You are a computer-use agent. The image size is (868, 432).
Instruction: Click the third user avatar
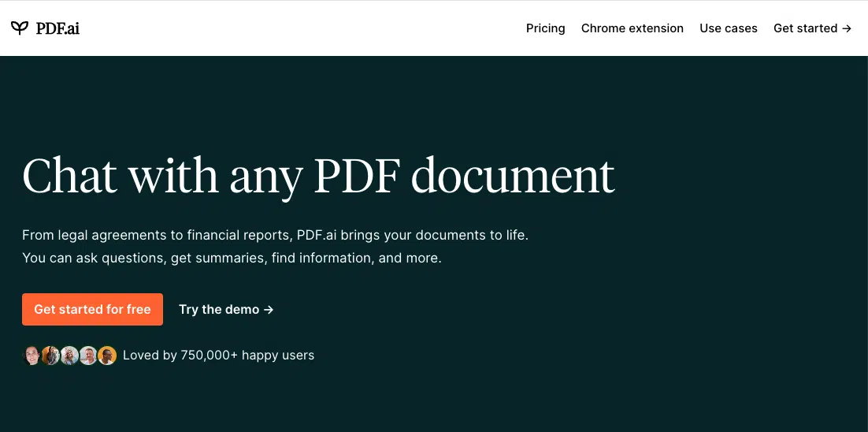click(x=70, y=356)
